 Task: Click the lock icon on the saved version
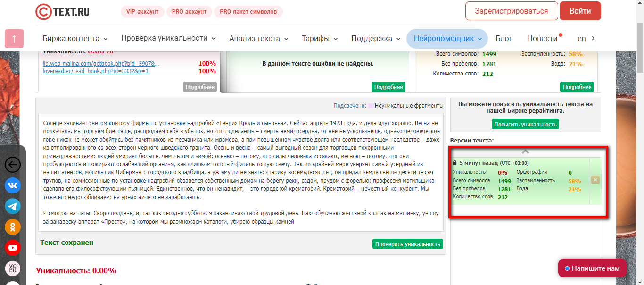tap(454, 163)
